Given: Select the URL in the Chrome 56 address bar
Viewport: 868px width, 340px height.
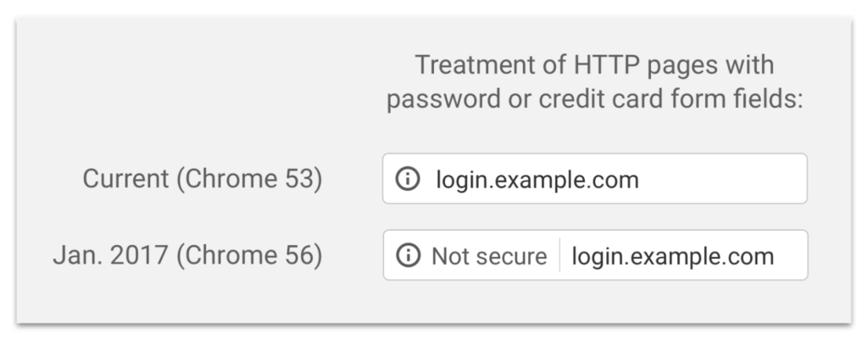Looking at the screenshot, I should (x=672, y=256).
